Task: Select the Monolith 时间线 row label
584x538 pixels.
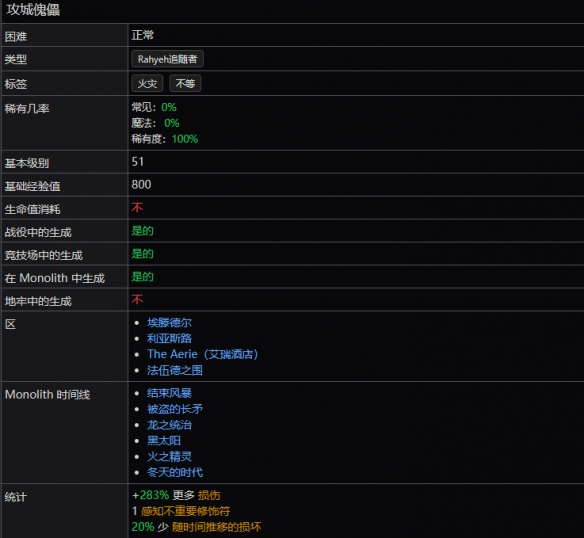Action: click(47, 395)
